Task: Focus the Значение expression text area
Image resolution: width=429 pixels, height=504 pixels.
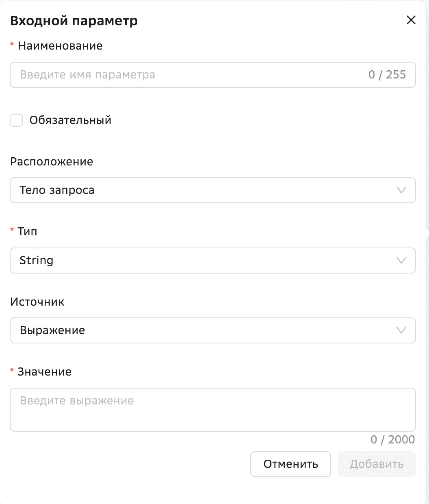Action: point(212,410)
